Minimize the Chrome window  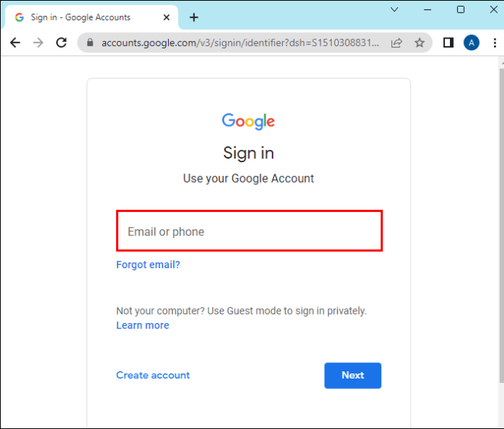point(427,10)
